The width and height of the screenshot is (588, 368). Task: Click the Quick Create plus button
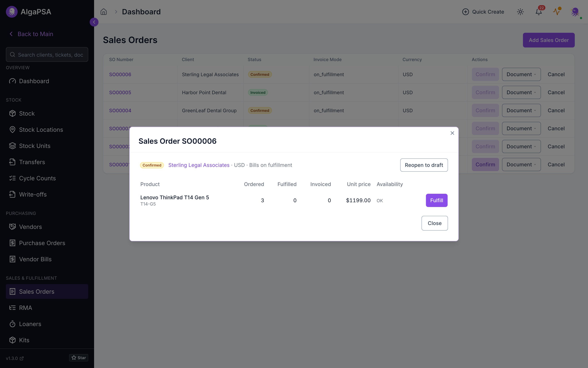483,12
